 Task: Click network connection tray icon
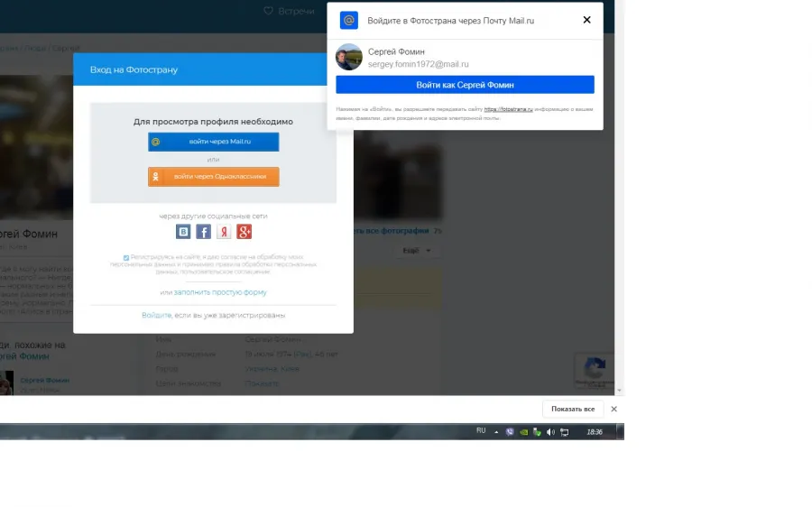pos(565,432)
